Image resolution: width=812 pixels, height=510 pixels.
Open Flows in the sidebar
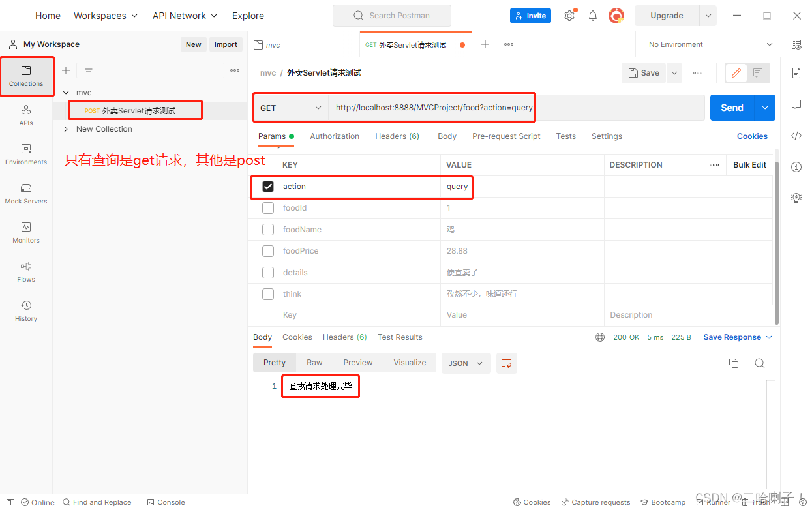pos(26,272)
